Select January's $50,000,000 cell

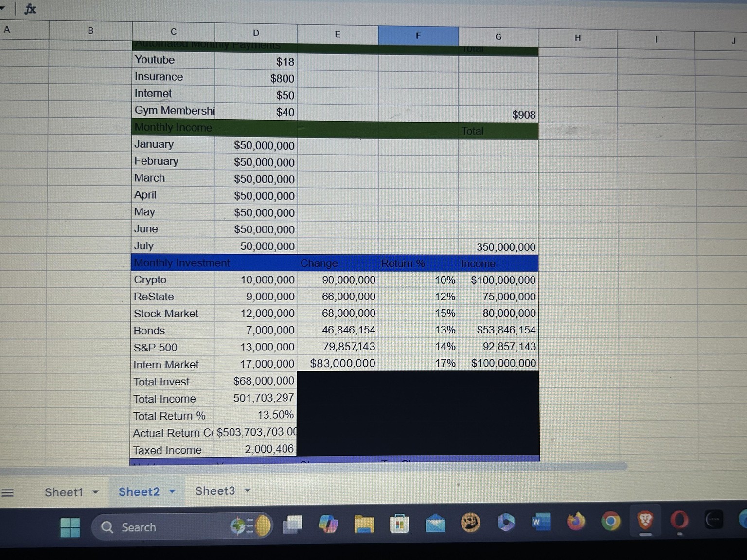pos(256,145)
